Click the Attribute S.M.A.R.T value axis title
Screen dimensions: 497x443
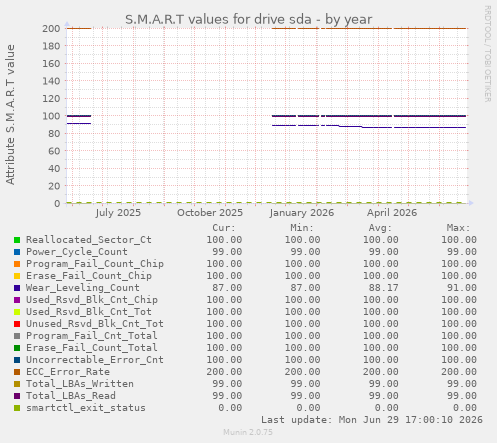[x=10, y=115]
